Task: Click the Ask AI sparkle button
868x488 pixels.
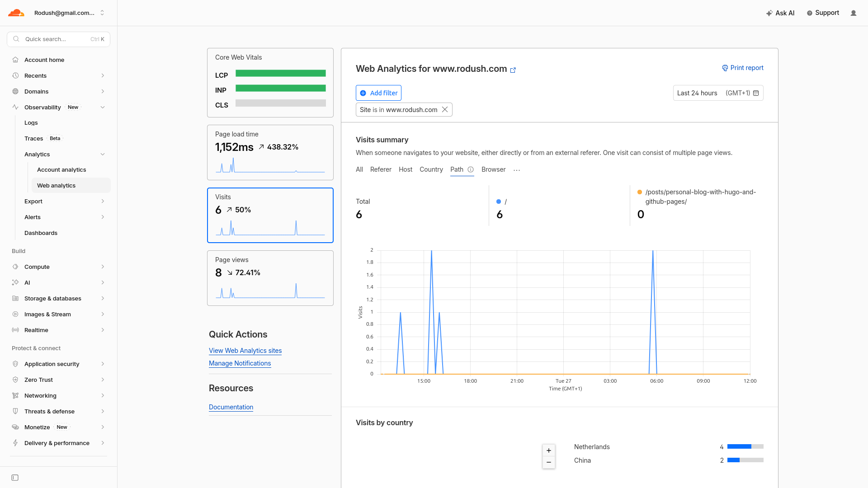Action: point(780,13)
